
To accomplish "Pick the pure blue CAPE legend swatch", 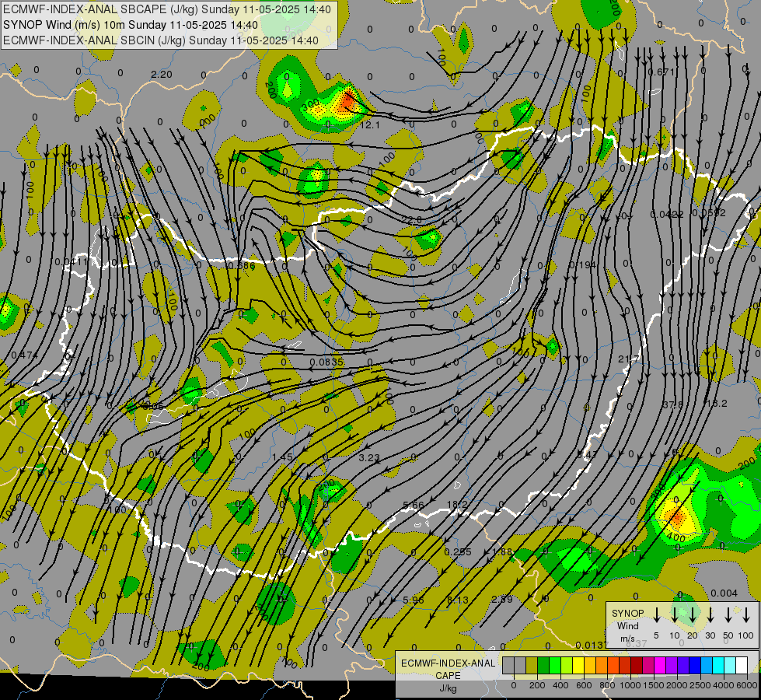I will coord(694,666).
